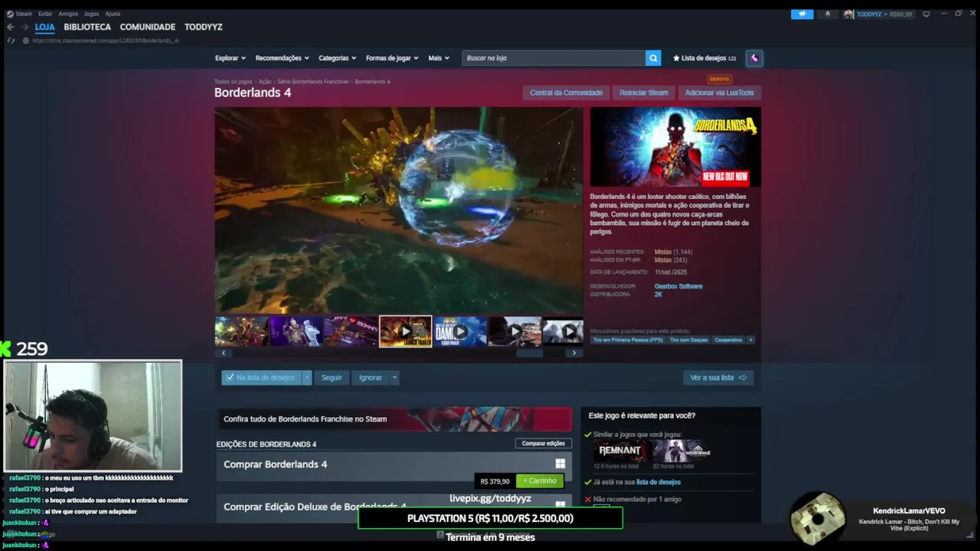The image size is (980, 551).
Task: Click the Steam forward navigation arrow
Action: coord(24,27)
